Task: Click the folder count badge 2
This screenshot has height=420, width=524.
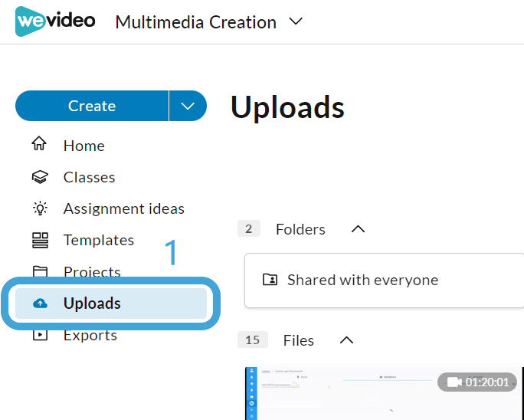Action: coord(249,228)
